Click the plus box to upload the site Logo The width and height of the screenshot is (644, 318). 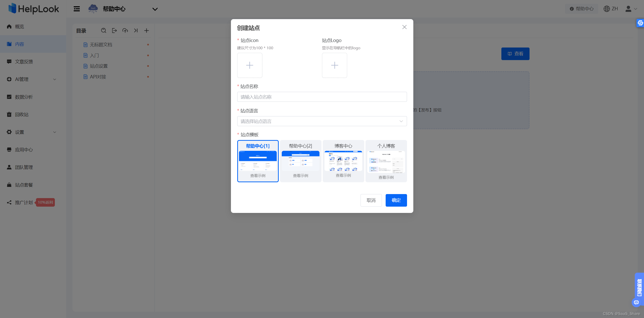click(334, 65)
